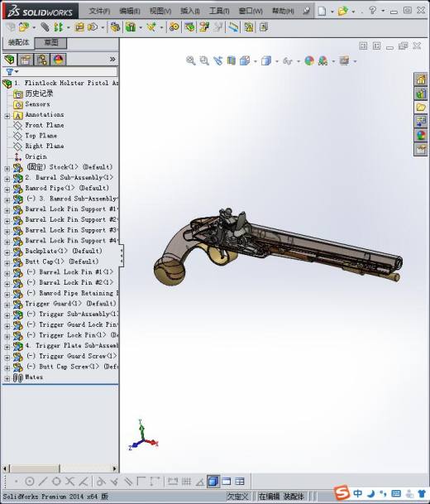
Task: Toggle the Section View display
Action: pyautogui.click(x=232, y=60)
